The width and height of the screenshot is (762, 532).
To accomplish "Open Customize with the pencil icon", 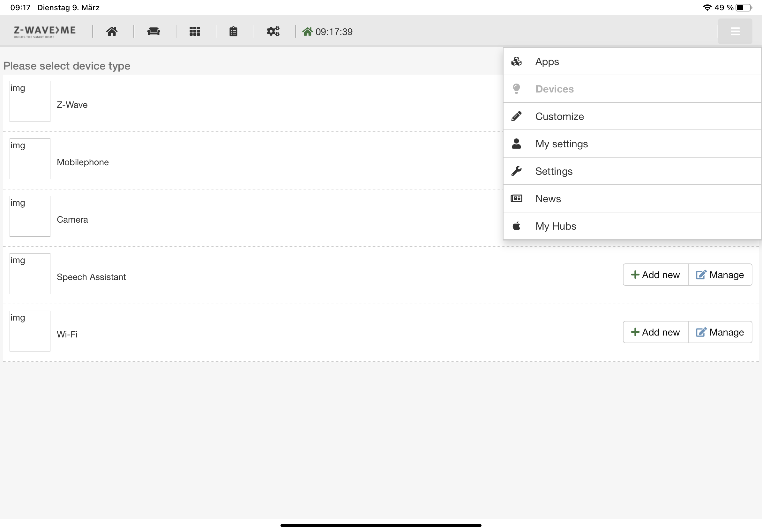I will coord(559,116).
